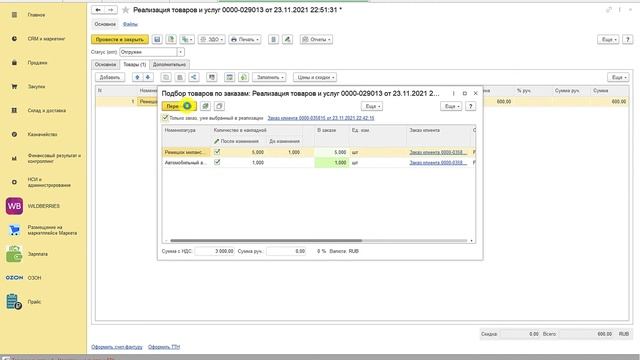Click the Статус input field
The width and height of the screenshot is (640, 360).
coord(148,52)
